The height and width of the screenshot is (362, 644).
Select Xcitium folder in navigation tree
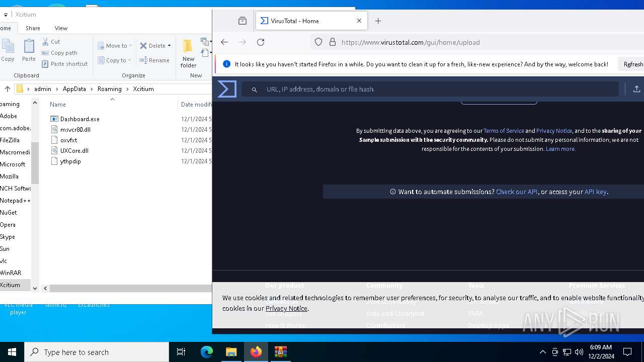(x=10, y=285)
